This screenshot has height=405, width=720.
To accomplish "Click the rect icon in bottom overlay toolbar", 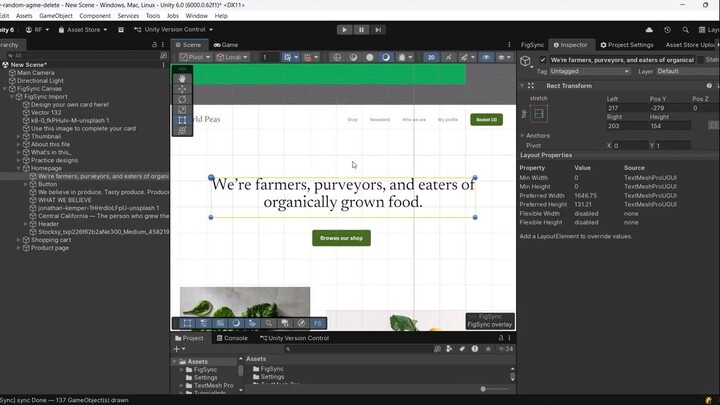I will coord(187,323).
